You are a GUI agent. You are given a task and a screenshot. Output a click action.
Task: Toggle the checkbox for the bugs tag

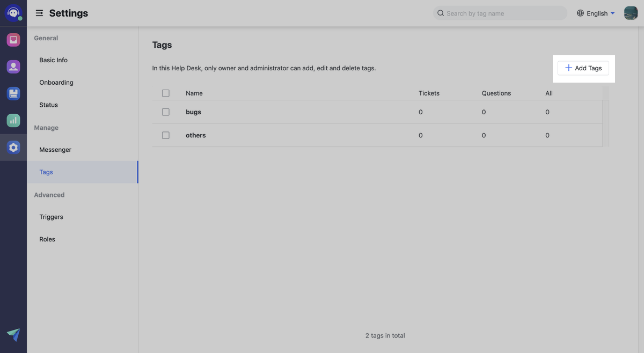click(x=165, y=112)
